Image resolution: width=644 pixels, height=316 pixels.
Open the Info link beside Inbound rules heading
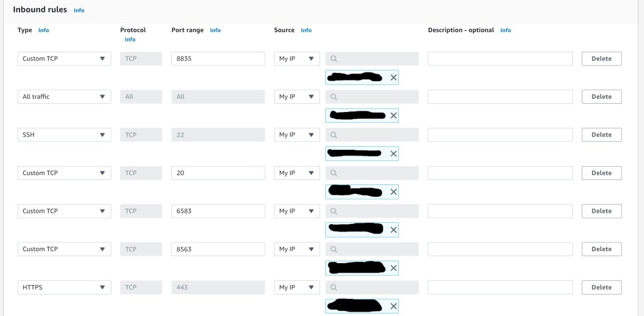click(79, 11)
